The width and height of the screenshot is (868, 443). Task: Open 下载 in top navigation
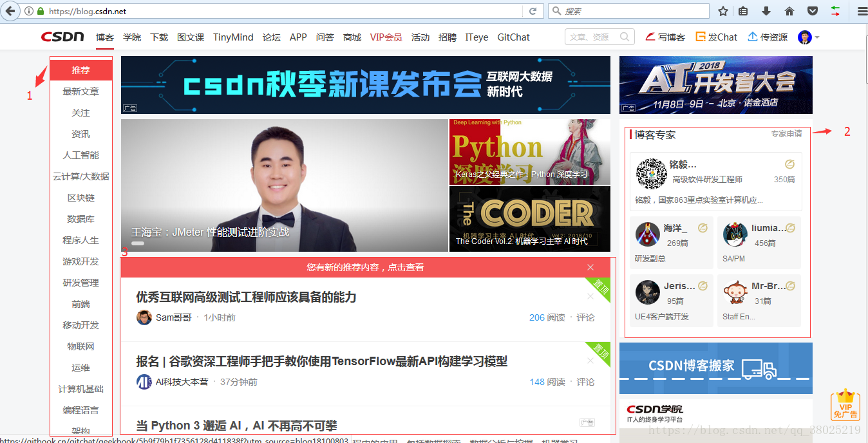pos(159,37)
